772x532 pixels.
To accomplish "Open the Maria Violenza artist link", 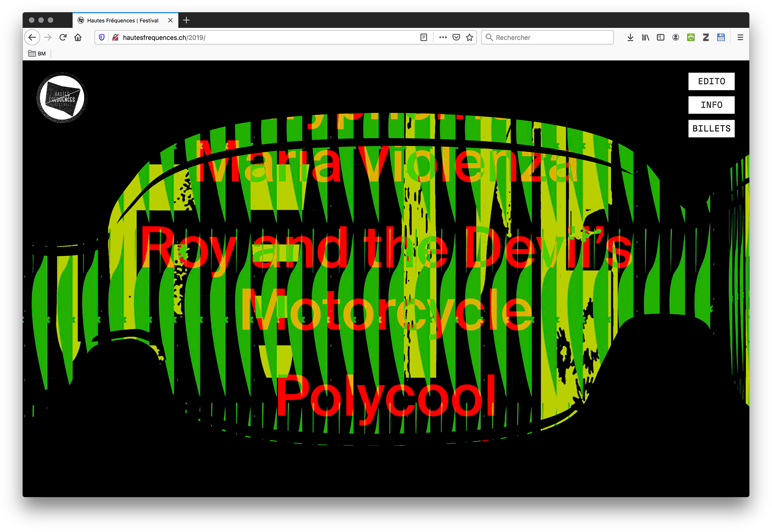I will (386, 162).
